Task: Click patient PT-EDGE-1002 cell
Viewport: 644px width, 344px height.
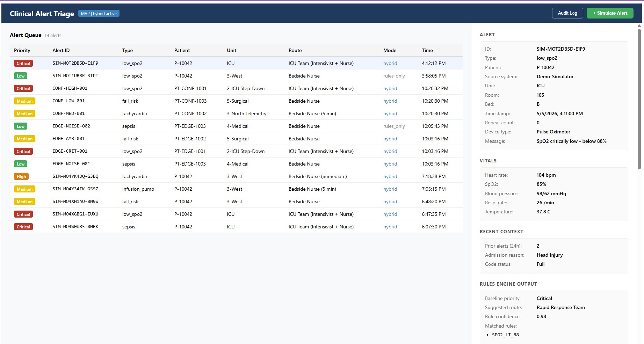Action: tap(190, 139)
